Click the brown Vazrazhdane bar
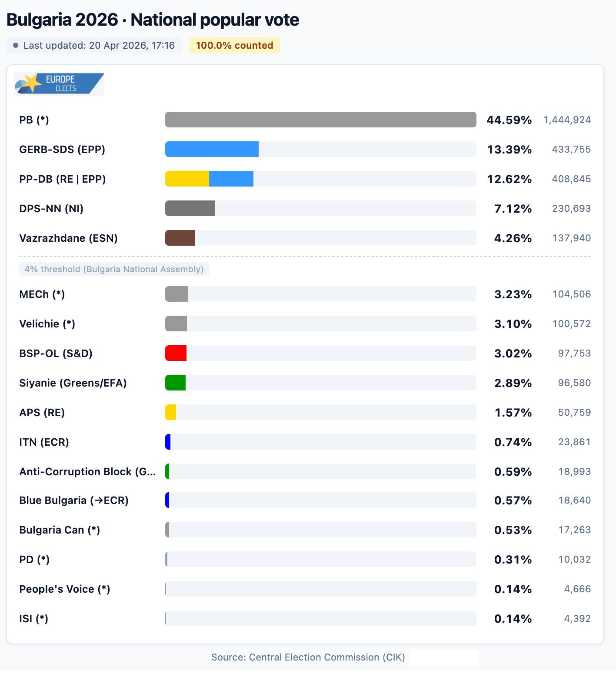 pyautogui.click(x=180, y=238)
